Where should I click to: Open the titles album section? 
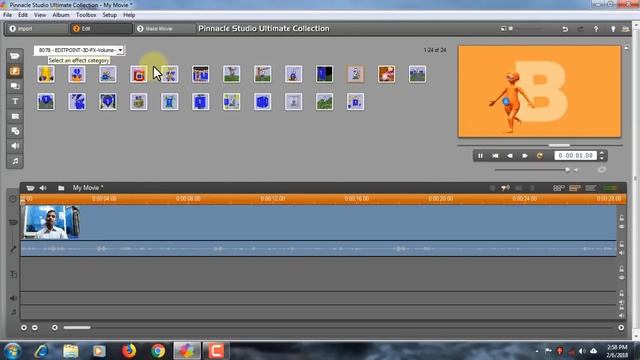pyautogui.click(x=15, y=101)
